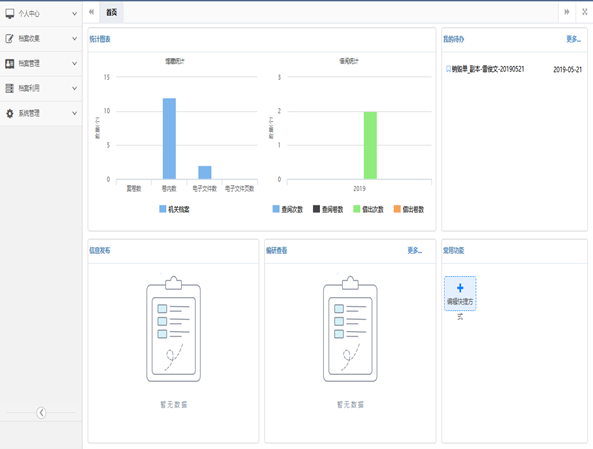Collapse sidebar with round arrow button
This screenshot has height=449, width=593.
click(x=41, y=412)
